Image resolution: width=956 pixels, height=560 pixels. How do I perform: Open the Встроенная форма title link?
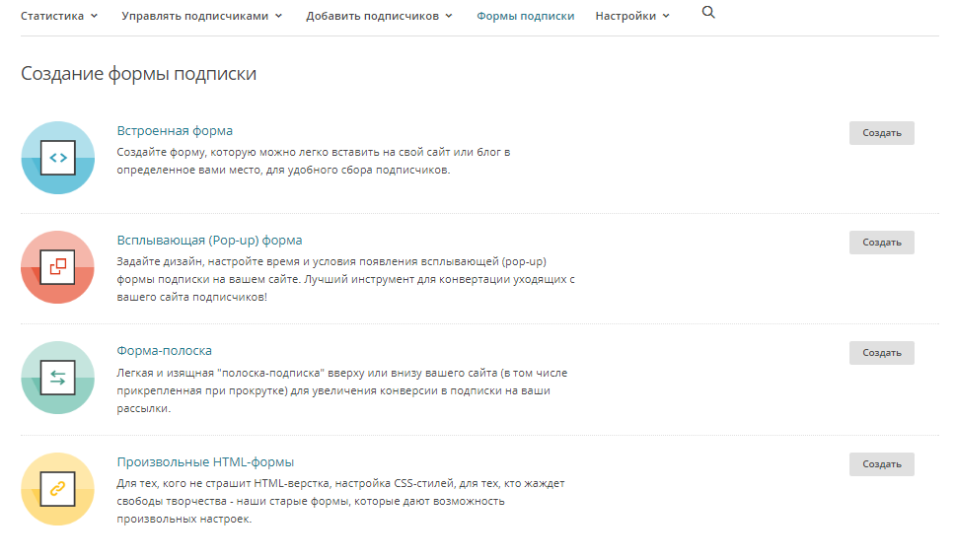(x=175, y=130)
